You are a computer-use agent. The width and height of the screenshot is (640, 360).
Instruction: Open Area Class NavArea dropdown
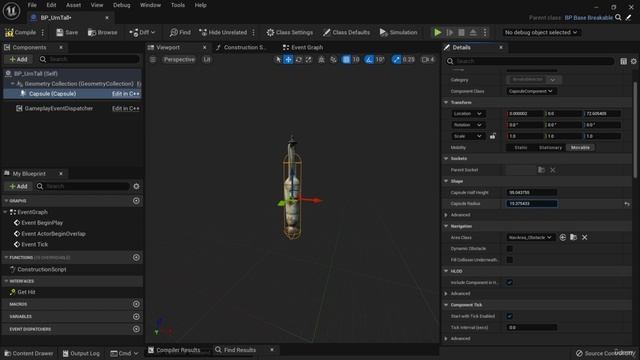click(x=531, y=237)
